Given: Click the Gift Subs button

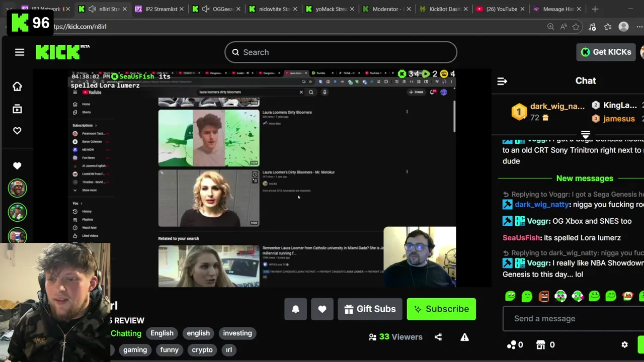Looking at the screenshot, I should tap(370, 309).
